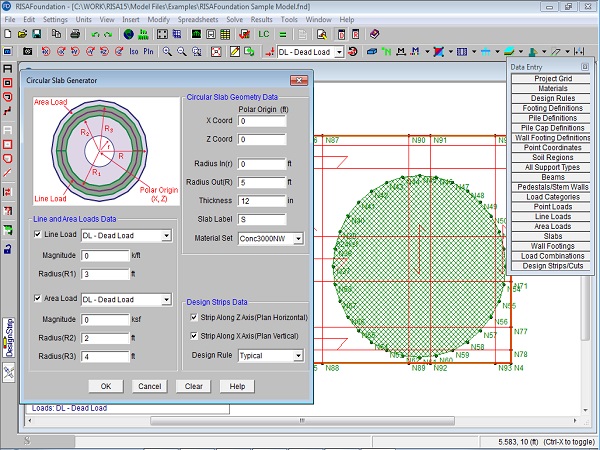Viewport: 600px width, 450px height.
Task: Click the red line draw icon in sidebar
Action: pyautogui.click(x=8, y=173)
